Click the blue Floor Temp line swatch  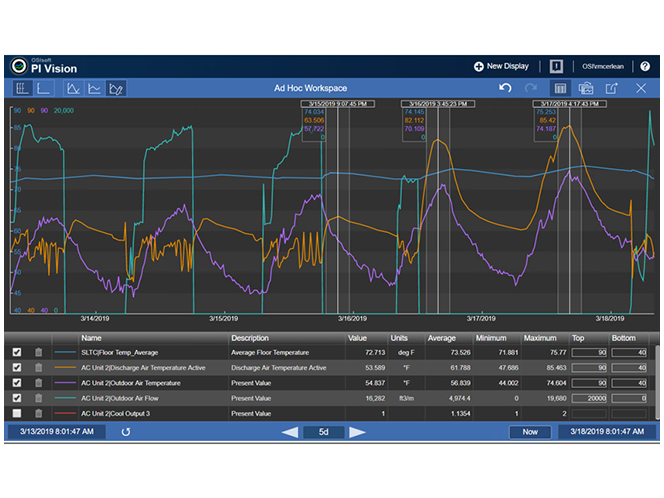[65, 352]
